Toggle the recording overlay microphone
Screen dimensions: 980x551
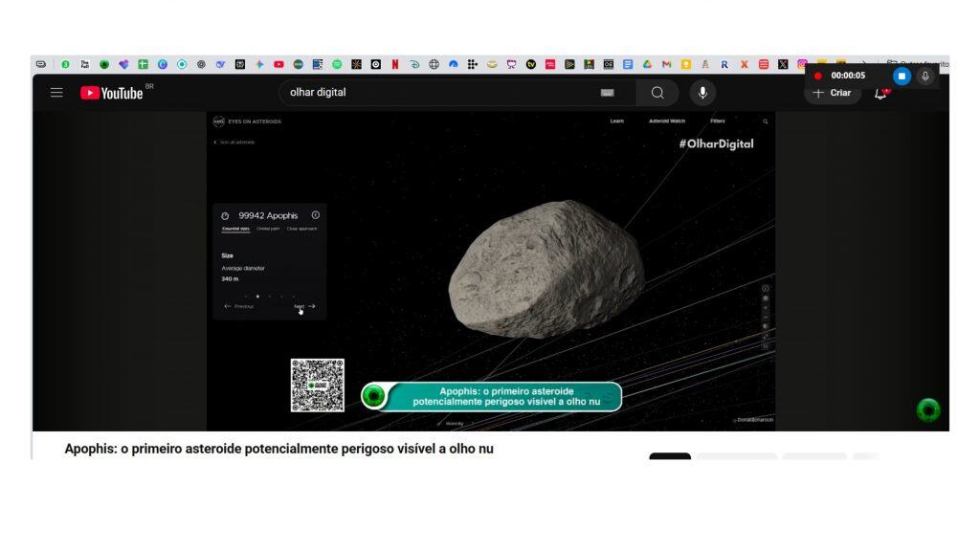[x=925, y=77]
